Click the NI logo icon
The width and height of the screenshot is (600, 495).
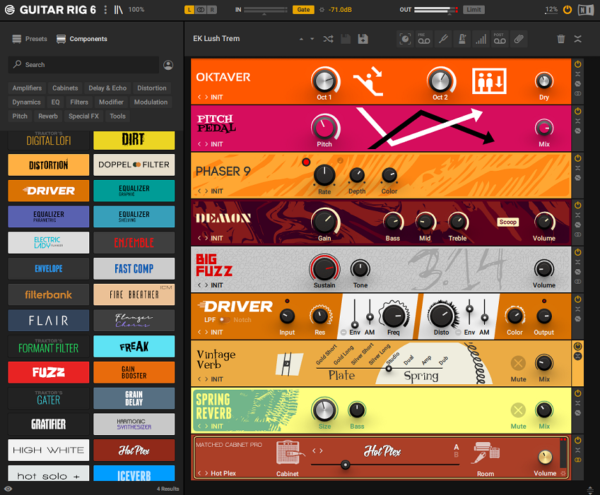586,10
